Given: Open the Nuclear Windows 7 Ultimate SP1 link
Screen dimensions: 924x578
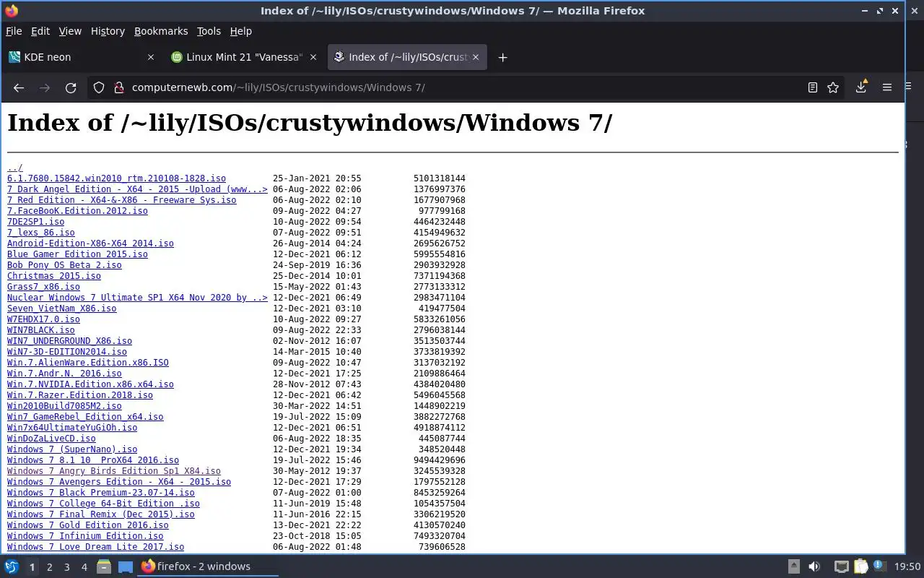Looking at the screenshot, I should point(137,298).
